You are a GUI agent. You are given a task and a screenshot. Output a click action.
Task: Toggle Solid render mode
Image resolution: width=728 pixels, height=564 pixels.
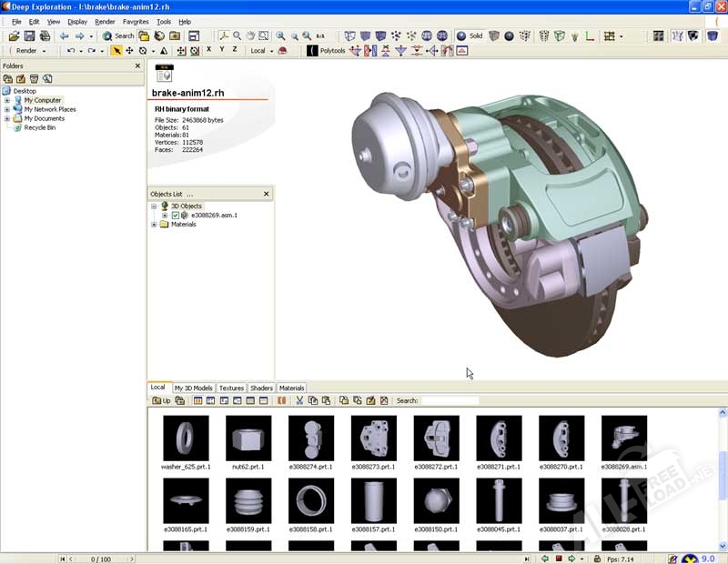click(470, 36)
